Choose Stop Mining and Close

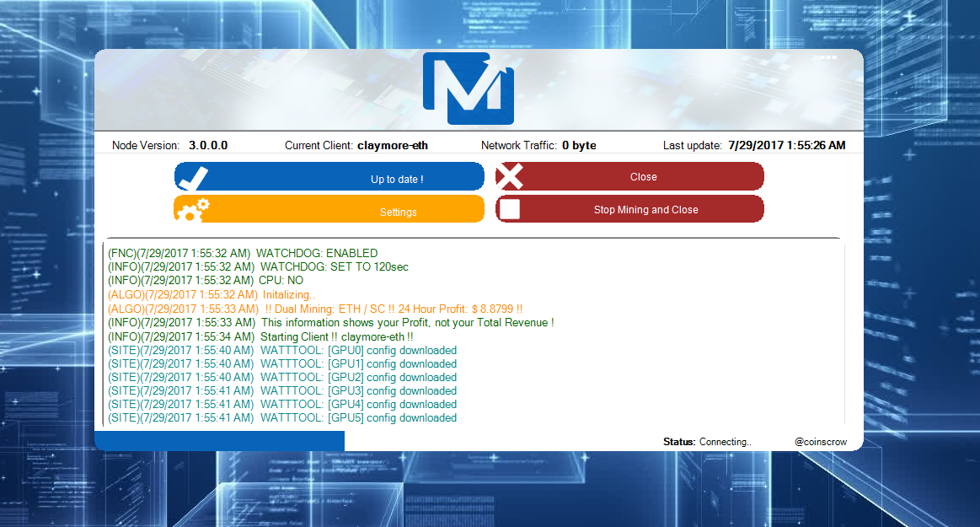click(629, 209)
